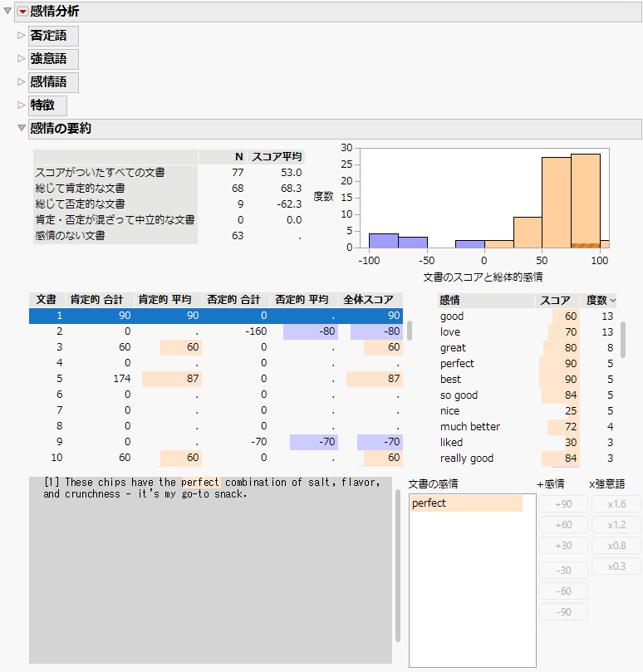This screenshot has height=672, width=643.
Task: Select document row 5 with score 87
Action: coord(216,379)
